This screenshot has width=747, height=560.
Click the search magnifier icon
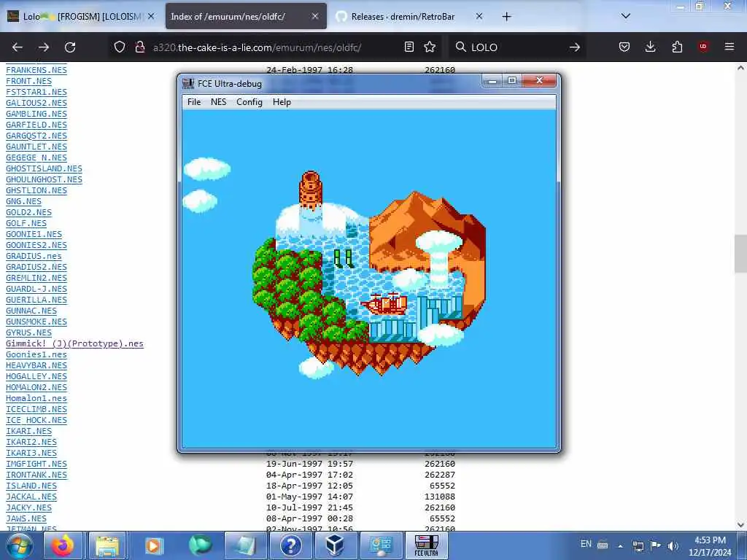pos(461,47)
